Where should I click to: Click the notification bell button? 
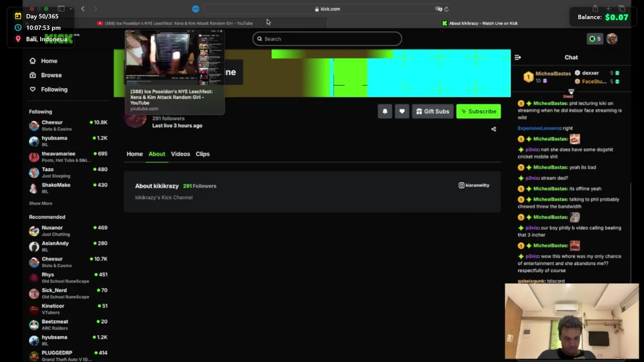(x=385, y=111)
